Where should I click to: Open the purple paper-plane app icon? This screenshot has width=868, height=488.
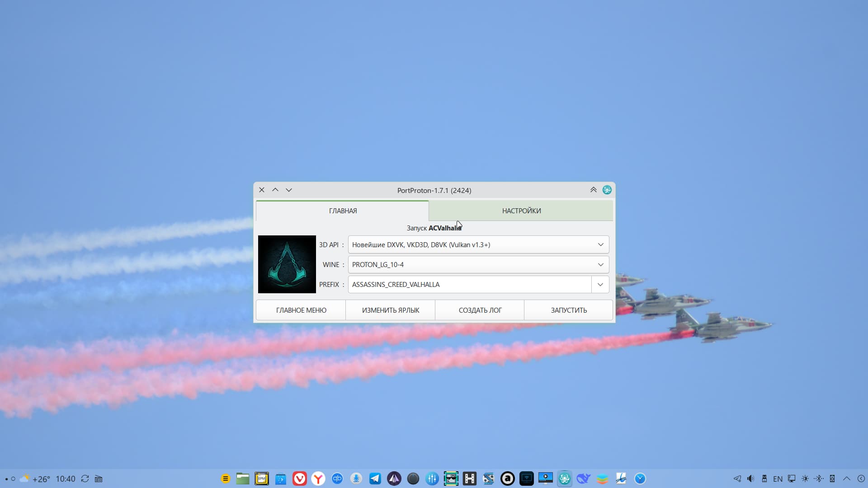394,479
